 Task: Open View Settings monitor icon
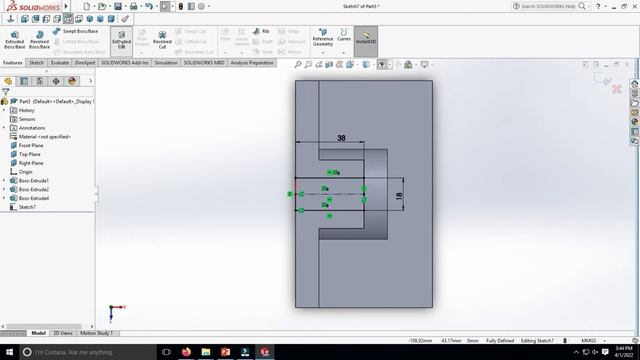(x=424, y=64)
